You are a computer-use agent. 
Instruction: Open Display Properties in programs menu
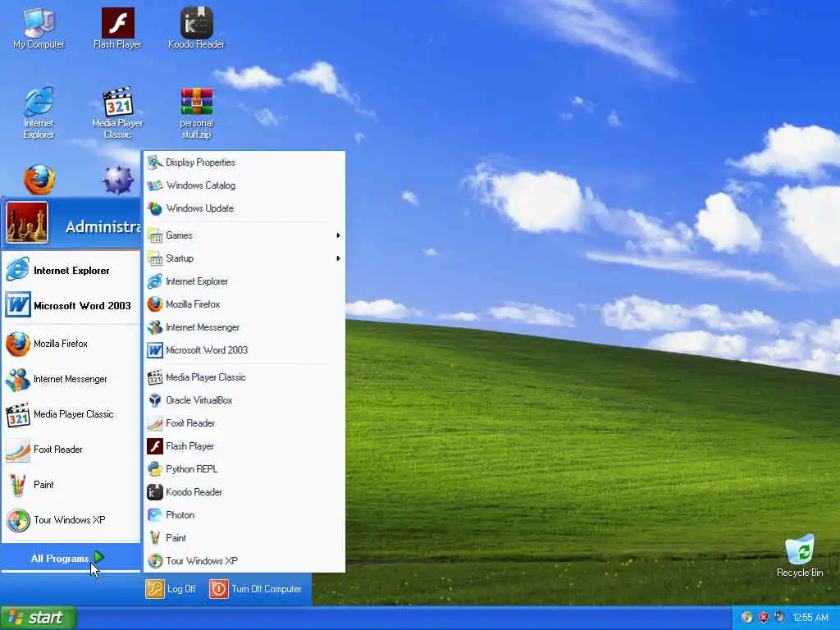click(244, 162)
